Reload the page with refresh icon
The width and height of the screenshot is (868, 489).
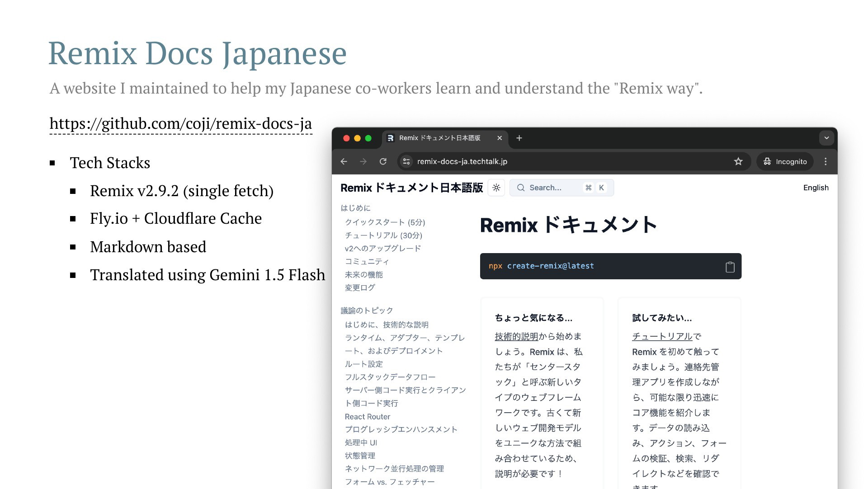[x=383, y=161]
